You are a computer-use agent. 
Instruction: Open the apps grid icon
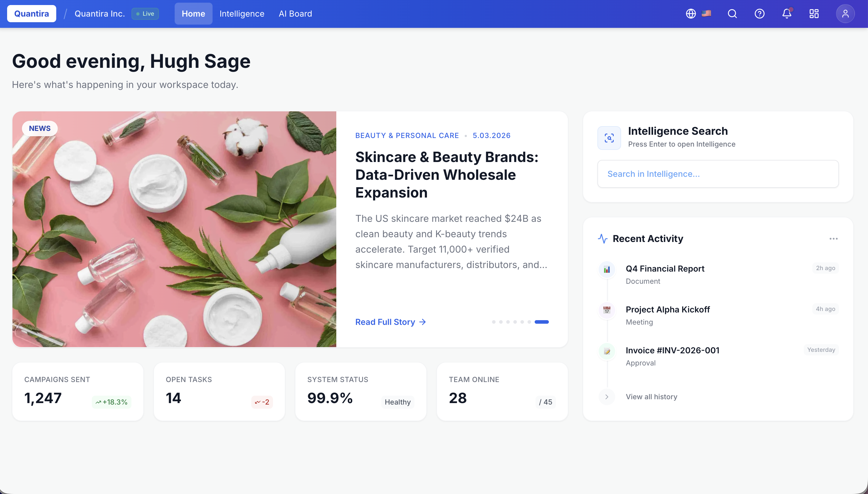[814, 14]
